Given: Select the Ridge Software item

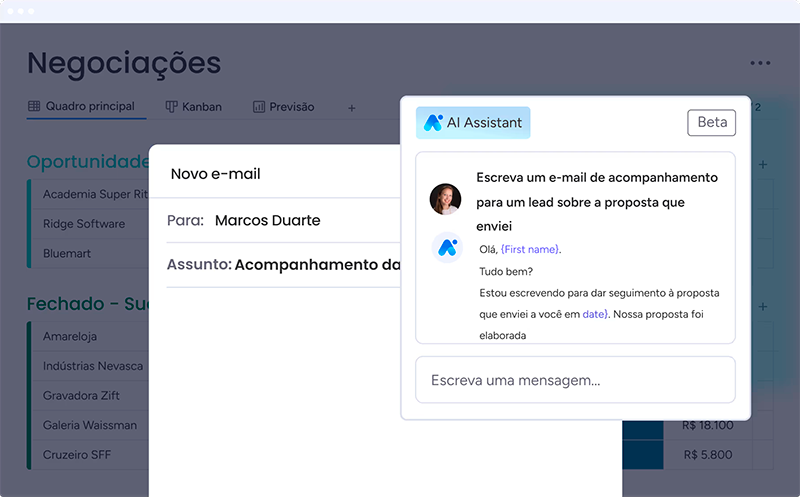Looking at the screenshot, I should [x=84, y=224].
